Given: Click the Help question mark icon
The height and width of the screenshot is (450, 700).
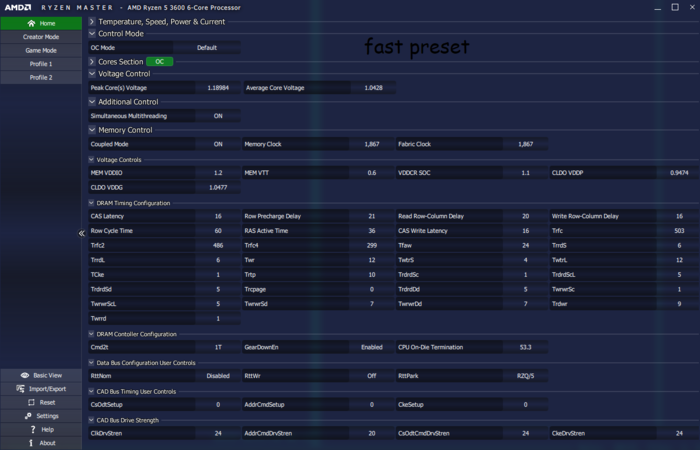Looking at the screenshot, I should click(33, 429).
